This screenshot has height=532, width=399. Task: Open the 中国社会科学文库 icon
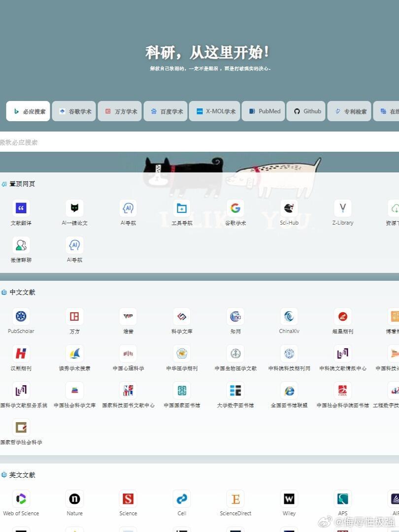pos(75,390)
